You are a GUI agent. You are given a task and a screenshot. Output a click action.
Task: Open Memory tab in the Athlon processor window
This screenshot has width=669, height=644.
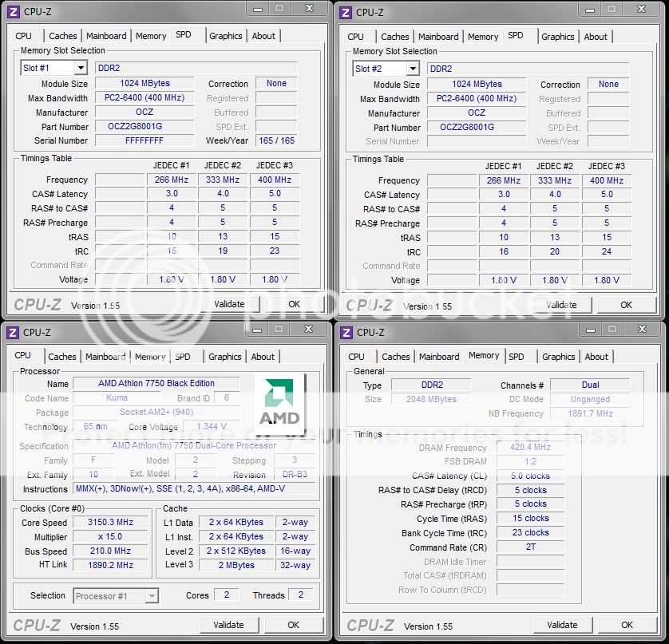tap(150, 357)
